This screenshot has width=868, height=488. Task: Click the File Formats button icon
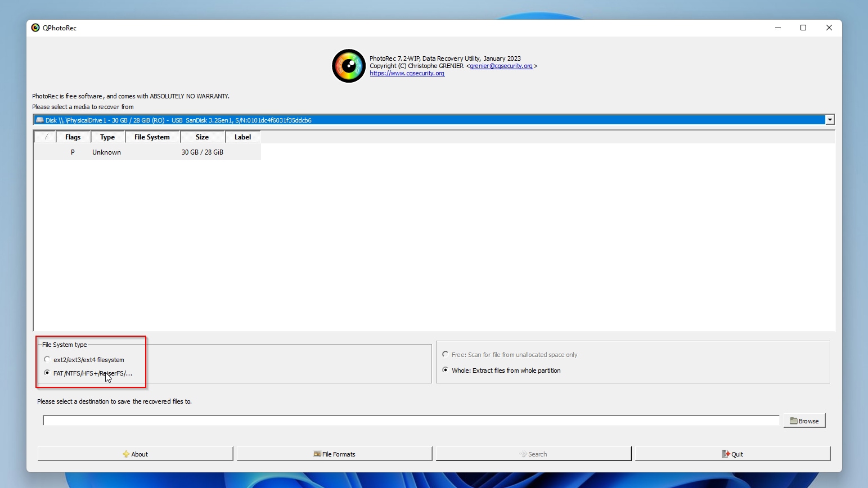(x=317, y=454)
